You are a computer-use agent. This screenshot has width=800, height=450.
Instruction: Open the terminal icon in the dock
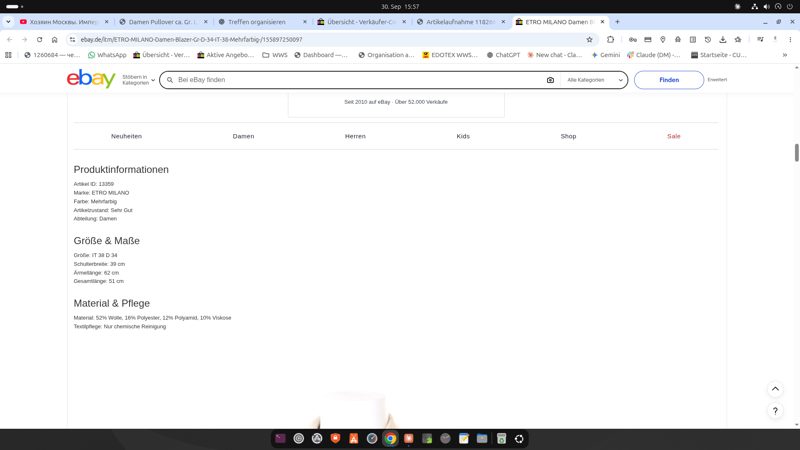(280, 439)
